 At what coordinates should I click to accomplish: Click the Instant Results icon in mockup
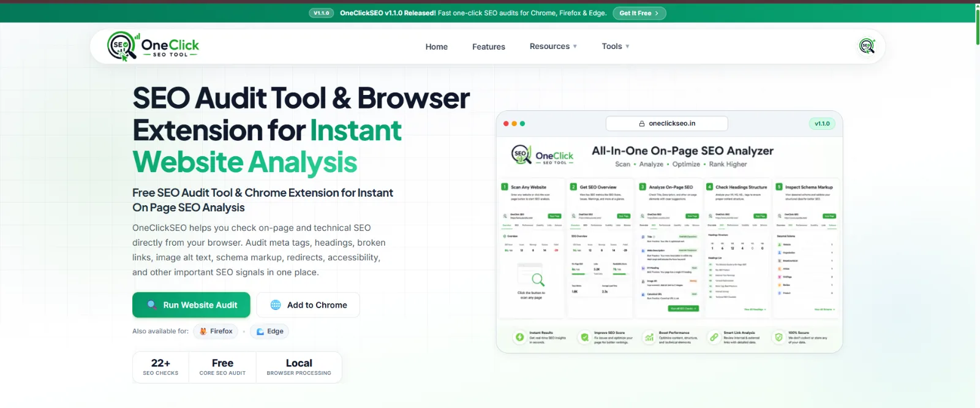pyautogui.click(x=519, y=337)
